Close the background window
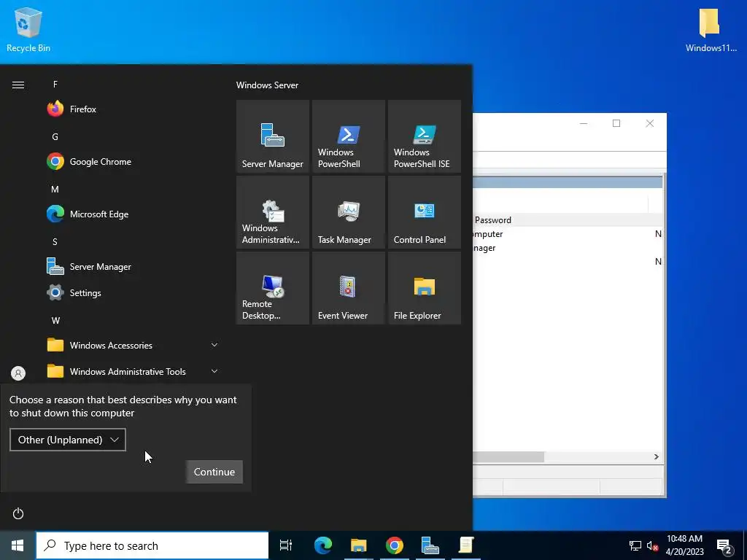 coord(650,123)
